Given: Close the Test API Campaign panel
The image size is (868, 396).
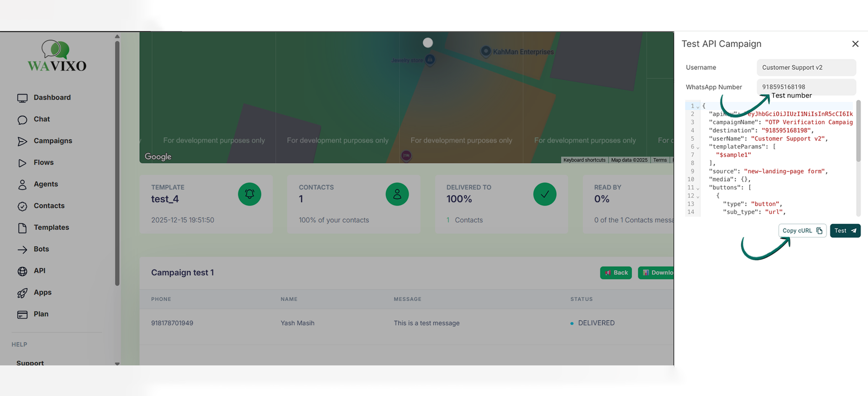Looking at the screenshot, I should [855, 44].
